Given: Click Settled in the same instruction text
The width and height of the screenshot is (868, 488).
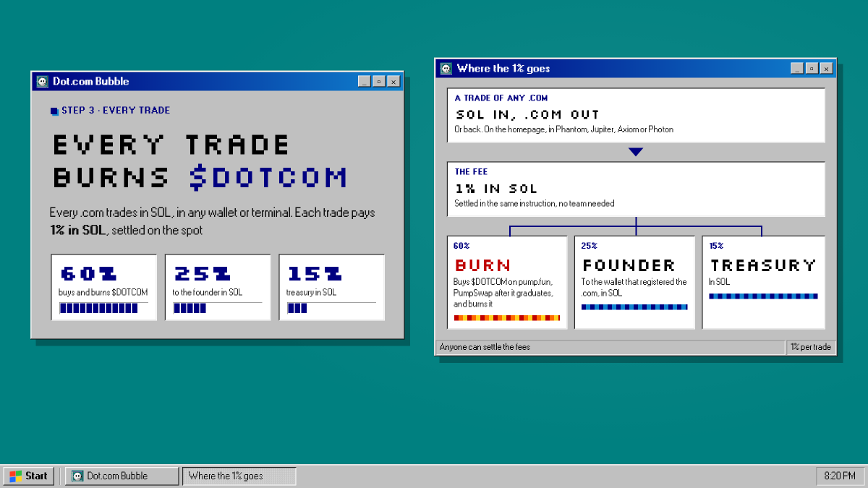Looking at the screenshot, I should pos(535,203).
